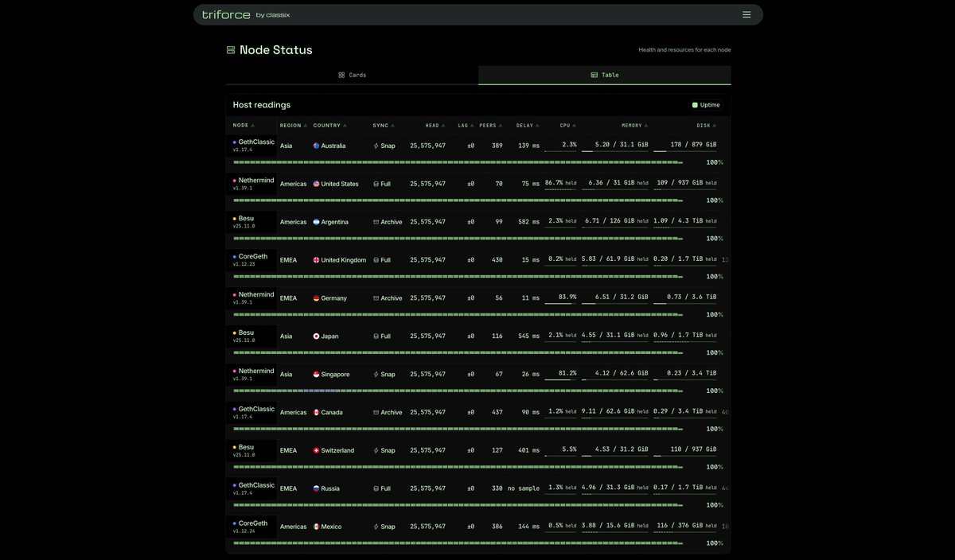Switch to the Table tab
The image size is (955, 560).
pyautogui.click(x=605, y=75)
